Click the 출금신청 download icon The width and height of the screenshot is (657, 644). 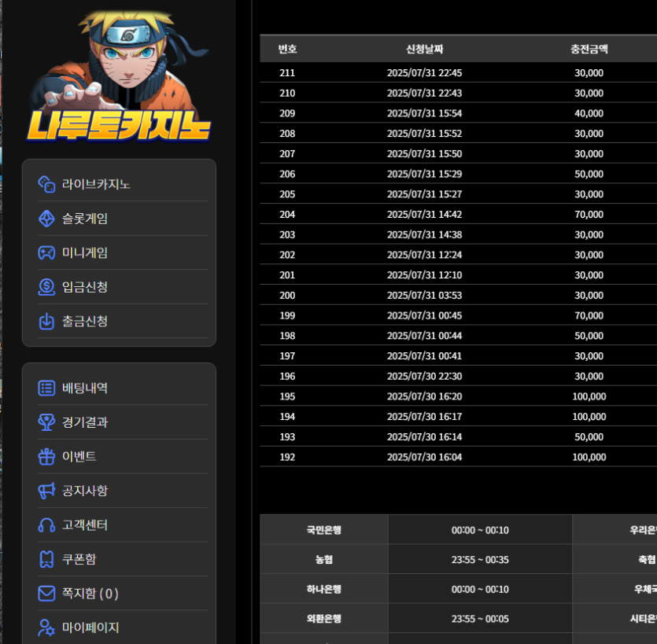[46, 321]
